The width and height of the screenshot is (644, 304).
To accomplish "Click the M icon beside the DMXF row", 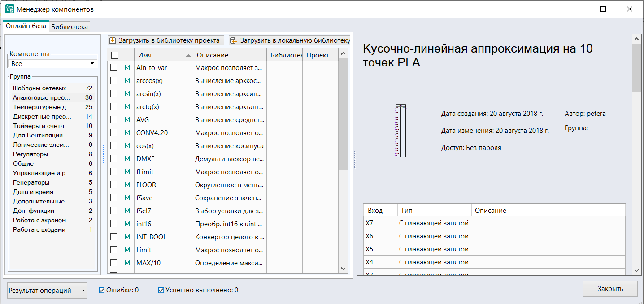I will click(127, 159).
